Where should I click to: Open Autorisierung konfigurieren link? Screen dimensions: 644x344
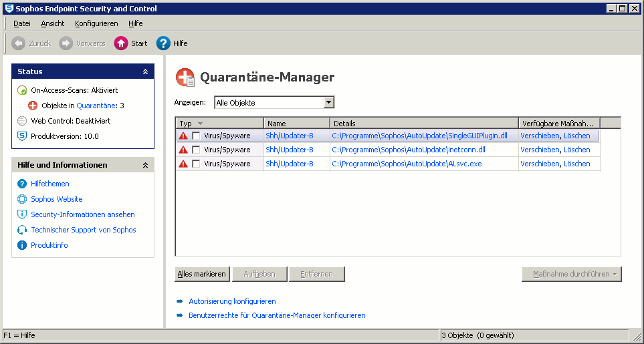coord(232,301)
